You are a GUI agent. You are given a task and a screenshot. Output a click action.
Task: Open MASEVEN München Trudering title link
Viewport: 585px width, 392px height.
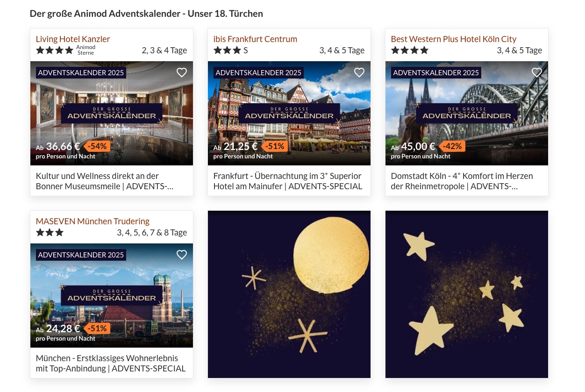click(x=93, y=221)
